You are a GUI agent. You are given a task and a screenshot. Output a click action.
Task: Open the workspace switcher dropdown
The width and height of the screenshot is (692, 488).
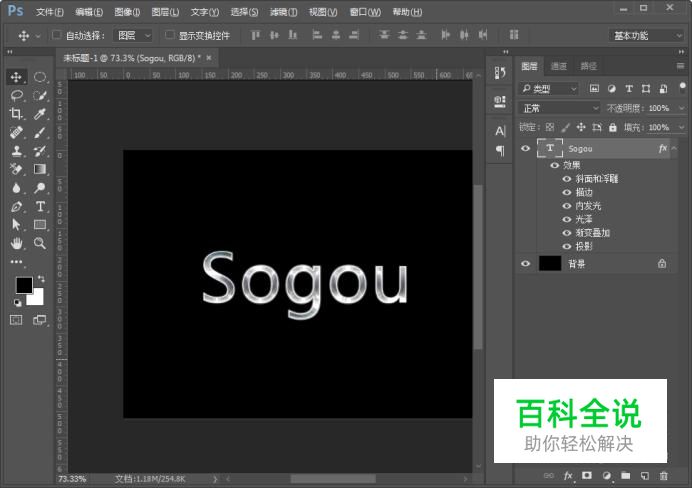[x=647, y=36]
